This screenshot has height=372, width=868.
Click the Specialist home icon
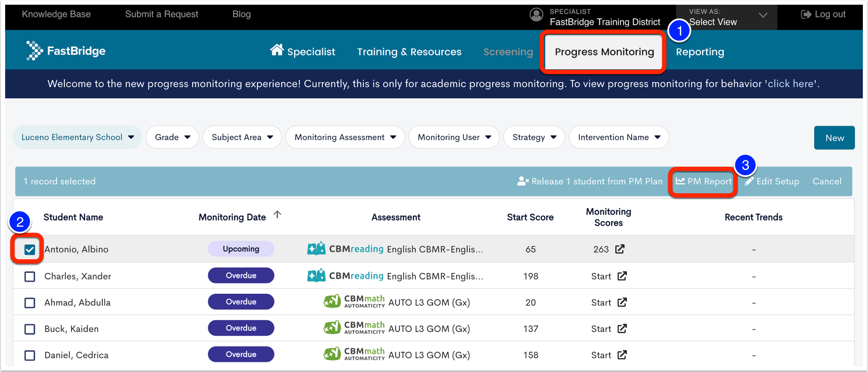coord(277,50)
